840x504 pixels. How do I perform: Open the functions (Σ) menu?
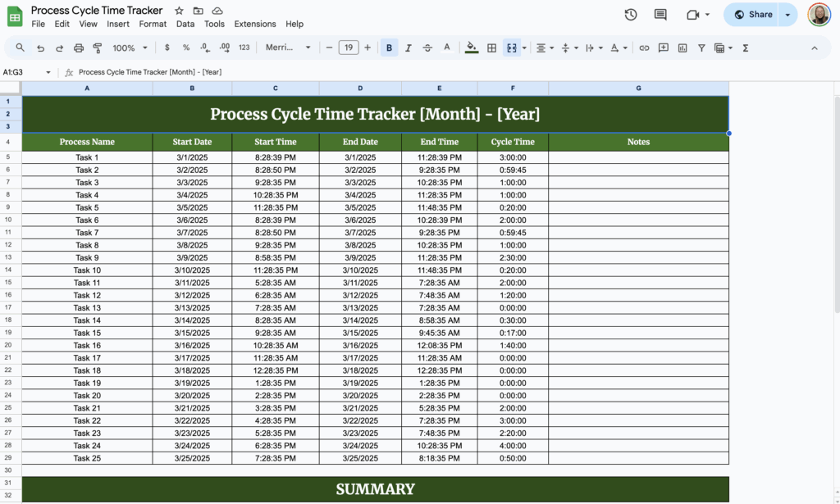(744, 48)
